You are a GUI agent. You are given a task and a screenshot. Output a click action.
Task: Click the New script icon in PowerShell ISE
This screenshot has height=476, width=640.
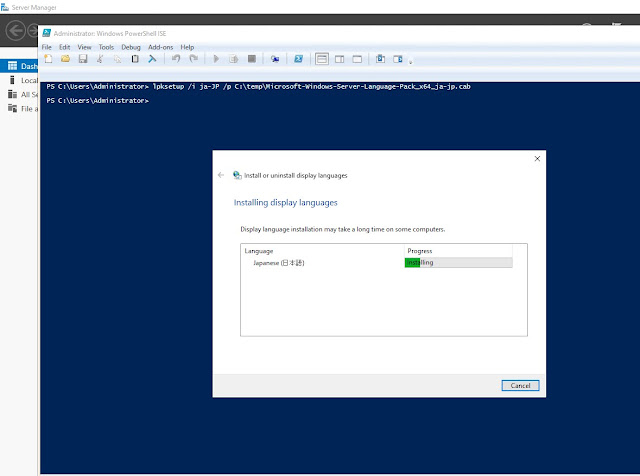coord(48,59)
